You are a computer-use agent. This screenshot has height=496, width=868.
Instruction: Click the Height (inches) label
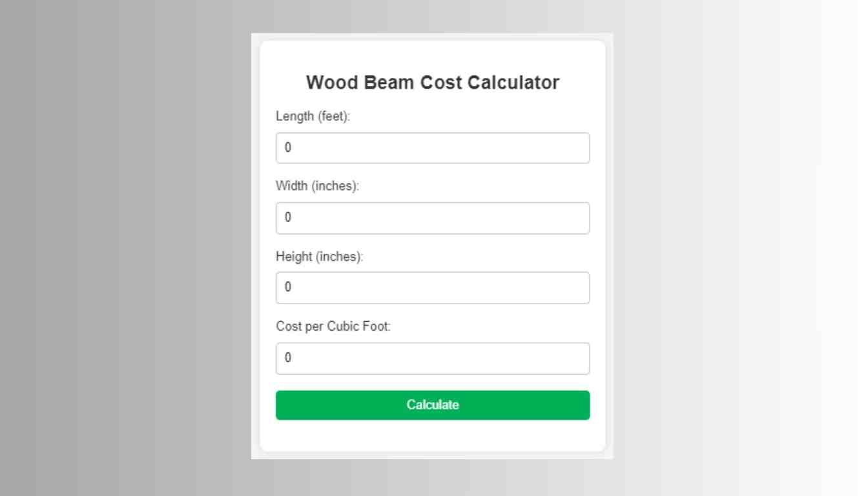pos(319,256)
